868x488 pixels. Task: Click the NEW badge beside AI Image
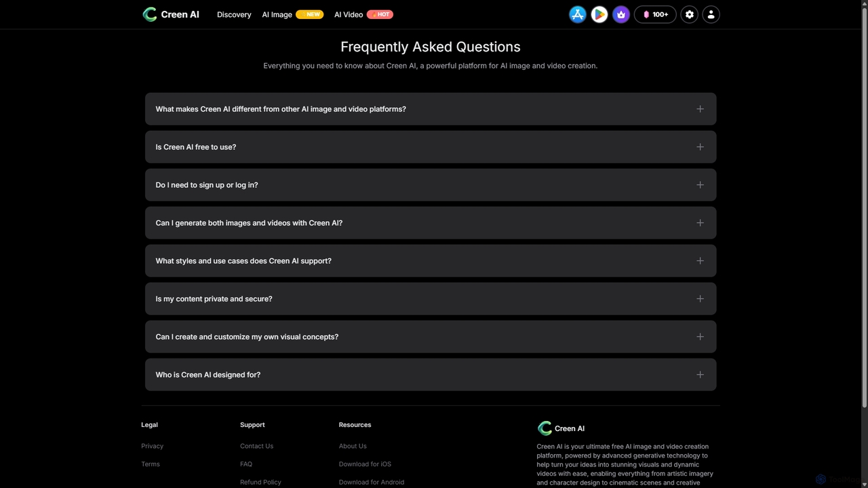click(310, 14)
